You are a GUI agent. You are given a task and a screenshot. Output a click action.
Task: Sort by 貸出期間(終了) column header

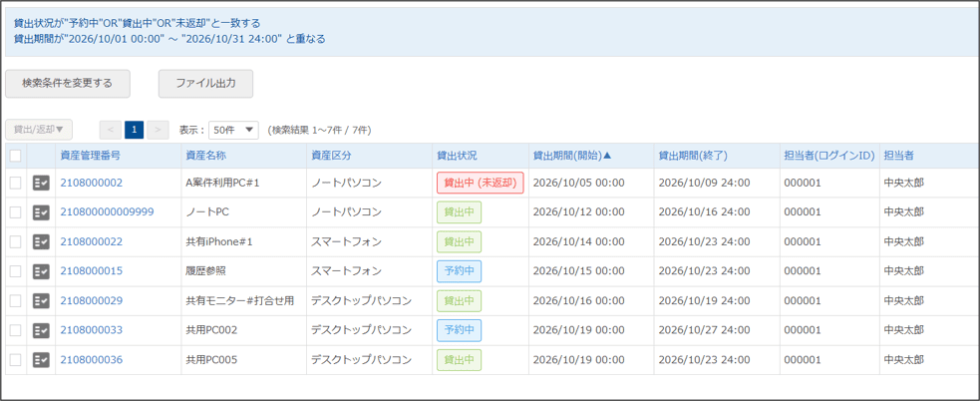click(693, 156)
